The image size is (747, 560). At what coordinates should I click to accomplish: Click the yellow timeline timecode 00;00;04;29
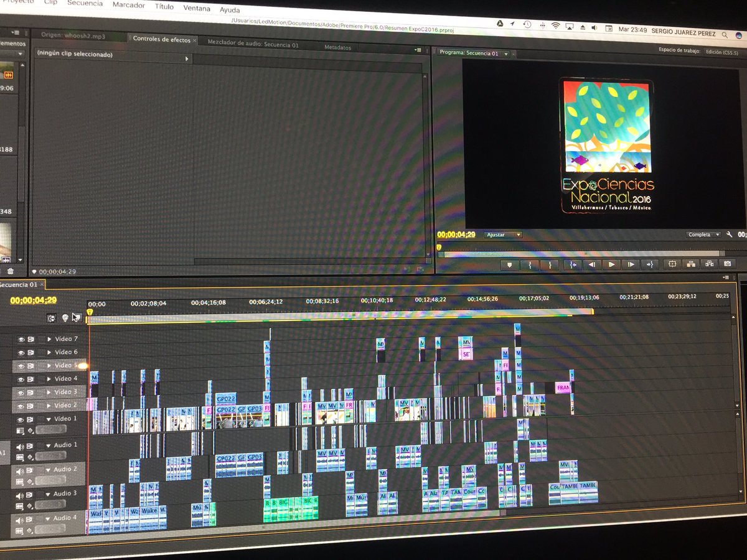coord(34,301)
